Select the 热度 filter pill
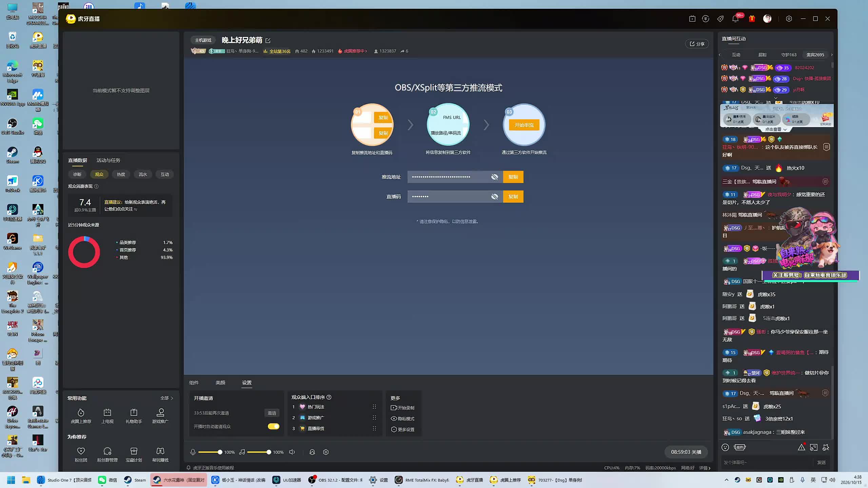The height and width of the screenshot is (488, 868). 121,174
